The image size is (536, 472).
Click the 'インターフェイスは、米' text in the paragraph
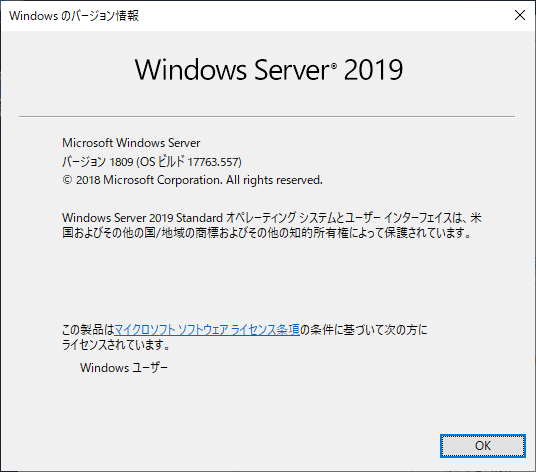click(x=433, y=218)
